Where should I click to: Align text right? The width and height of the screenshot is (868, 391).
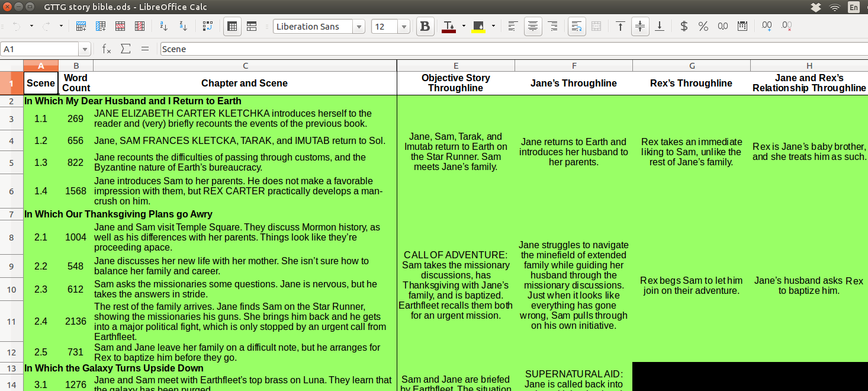click(x=553, y=27)
